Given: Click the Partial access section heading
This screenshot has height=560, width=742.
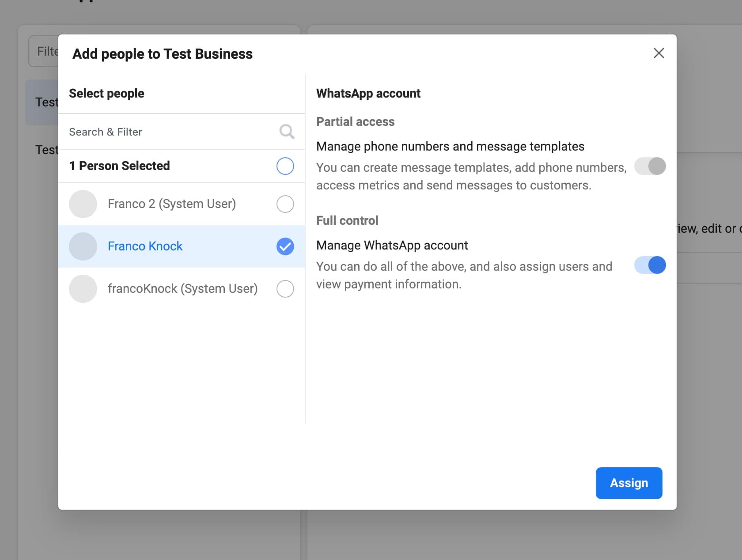Looking at the screenshot, I should [x=356, y=121].
